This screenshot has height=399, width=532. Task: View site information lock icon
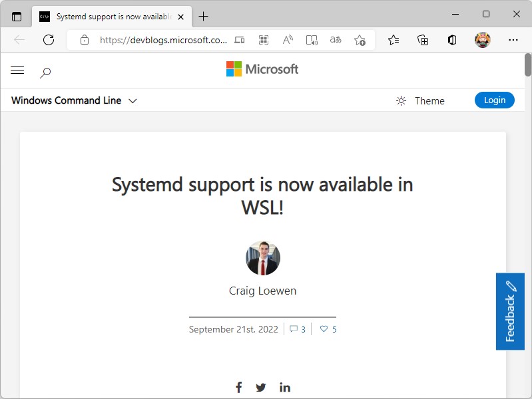(85, 40)
